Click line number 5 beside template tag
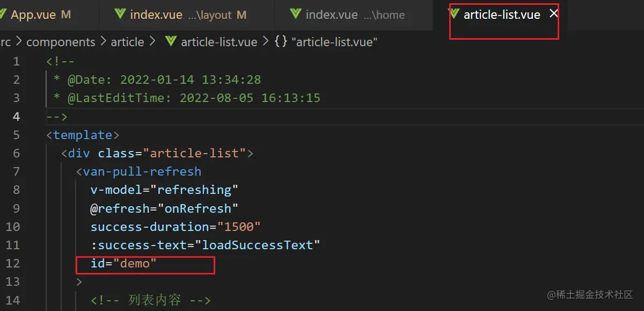The width and height of the screenshot is (644, 311). (16, 135)
